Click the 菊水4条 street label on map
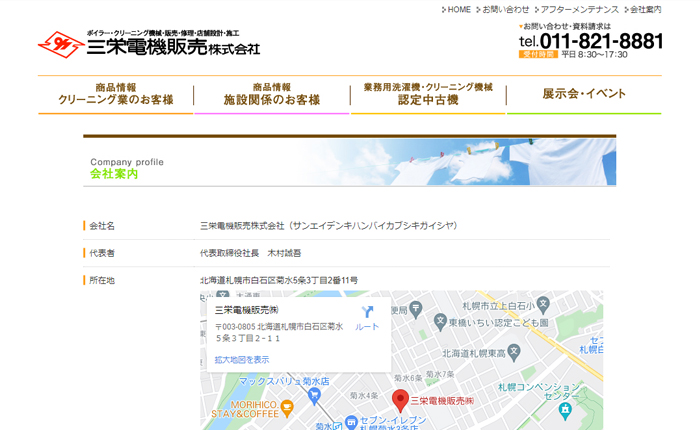This screenshot has height=430, width=700. point(364,396)
